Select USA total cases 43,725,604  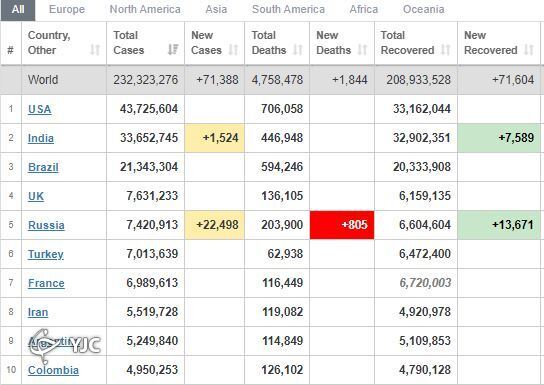point(149,109)
